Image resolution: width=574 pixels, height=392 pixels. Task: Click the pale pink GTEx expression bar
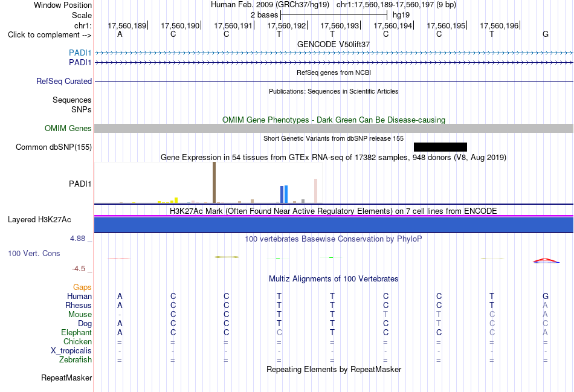[315, 191]
